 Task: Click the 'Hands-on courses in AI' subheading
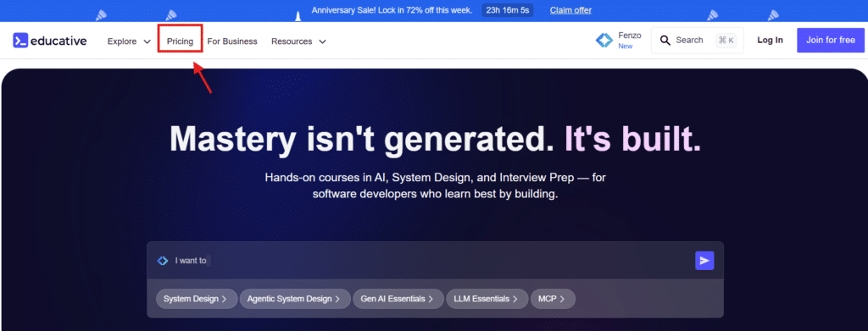point(435,186)
